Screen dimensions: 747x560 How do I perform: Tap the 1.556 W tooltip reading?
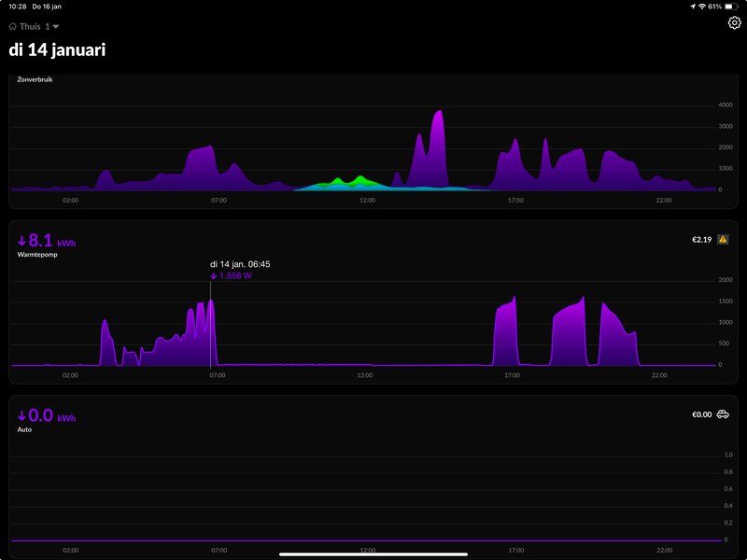231,275
